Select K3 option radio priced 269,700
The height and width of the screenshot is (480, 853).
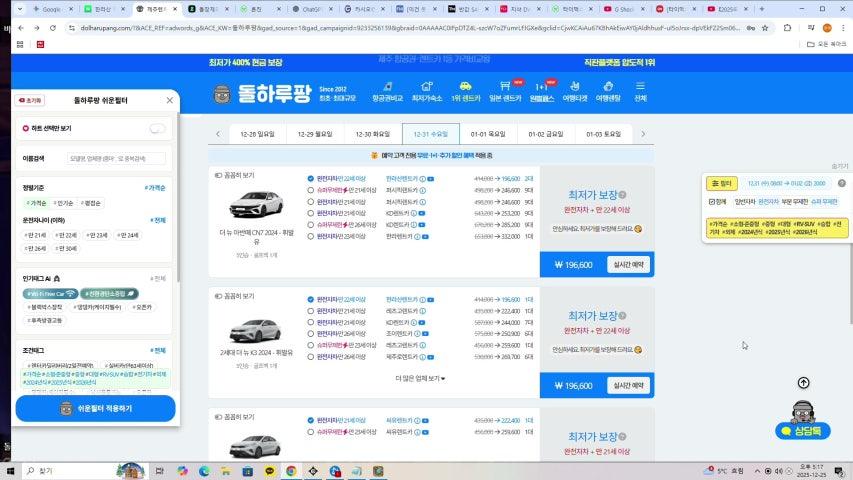click(x=311, y=357)
